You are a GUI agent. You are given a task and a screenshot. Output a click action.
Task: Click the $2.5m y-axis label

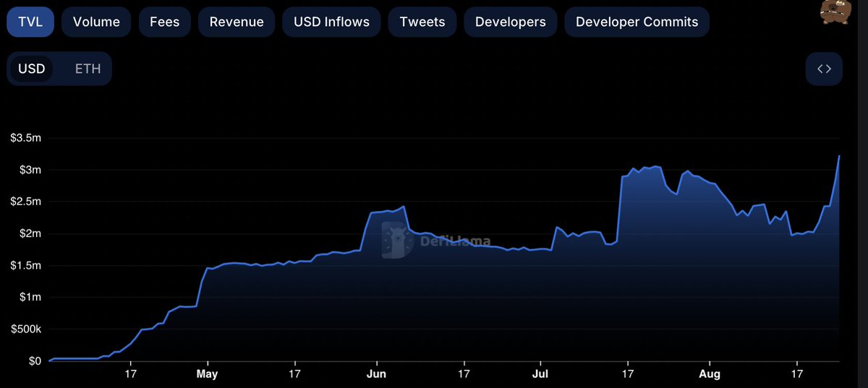[x=25, y=202]
